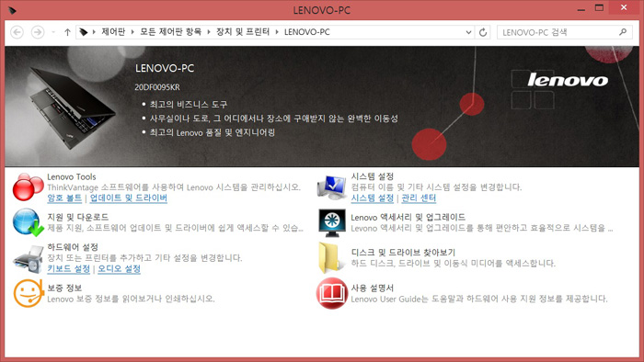644x362 pixels.
Task: Open the 암호 볼트 link
Action: pyautogui.click(x=64, y=198)
